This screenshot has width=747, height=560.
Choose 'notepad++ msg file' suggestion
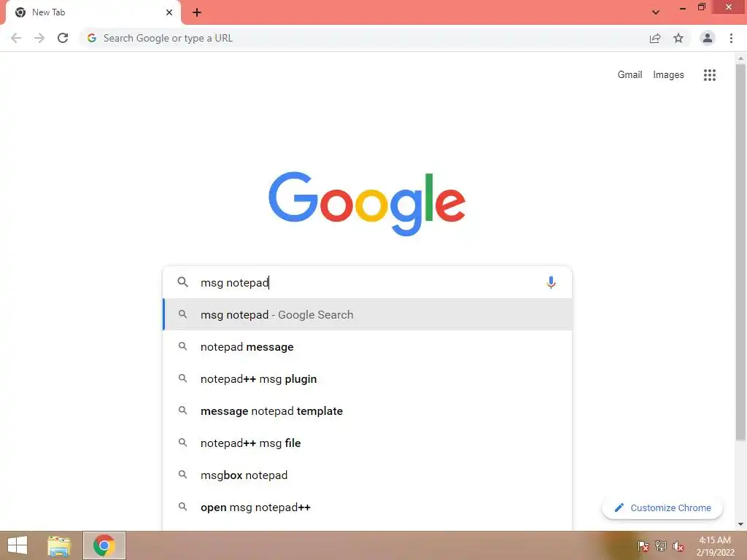click(367, 443)
